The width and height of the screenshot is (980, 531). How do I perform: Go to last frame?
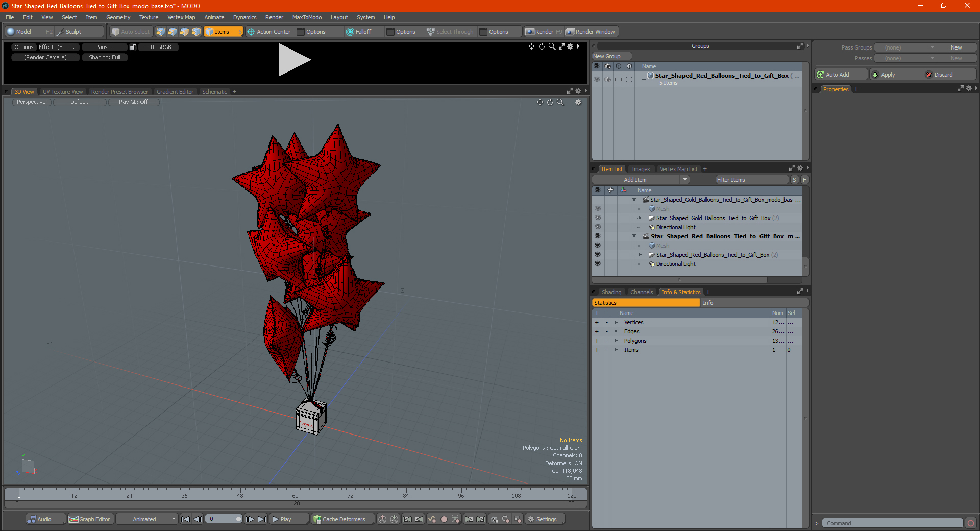(x=262, y=519)
